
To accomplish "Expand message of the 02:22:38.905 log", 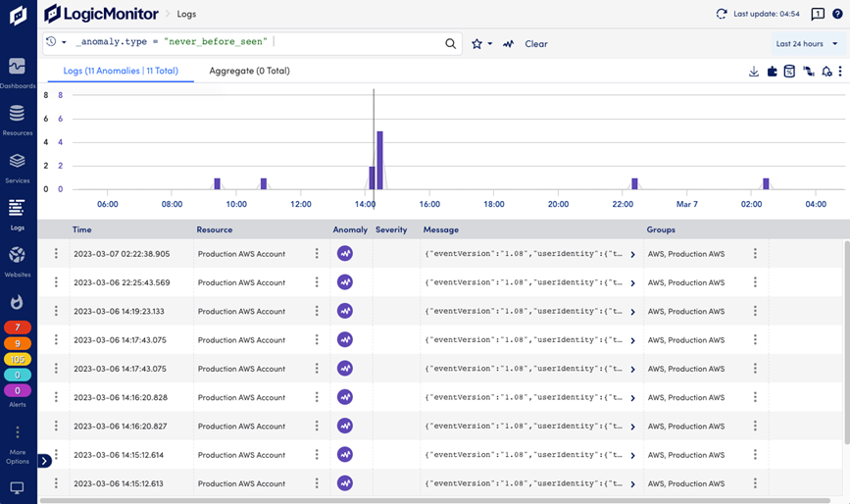I will pos(632,254).
